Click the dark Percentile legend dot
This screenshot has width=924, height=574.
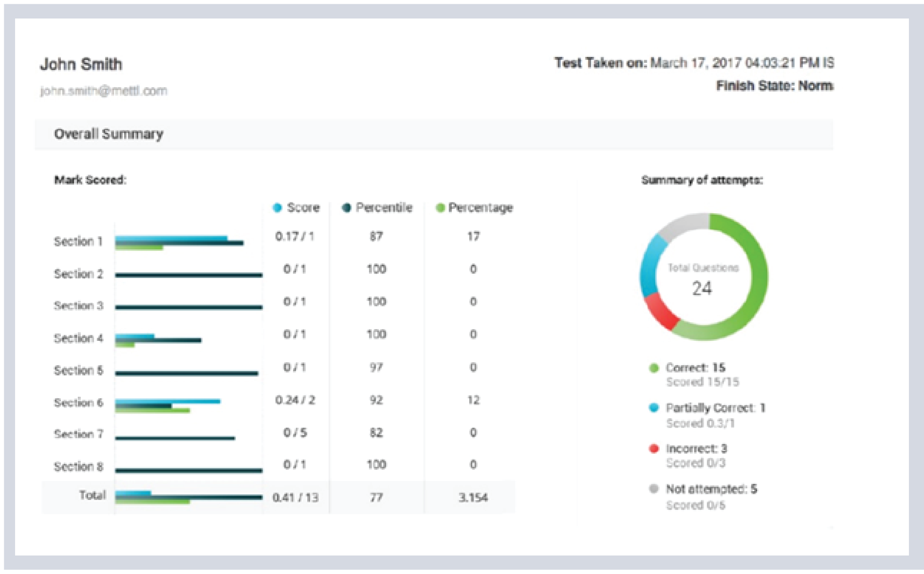coord(346,208)
